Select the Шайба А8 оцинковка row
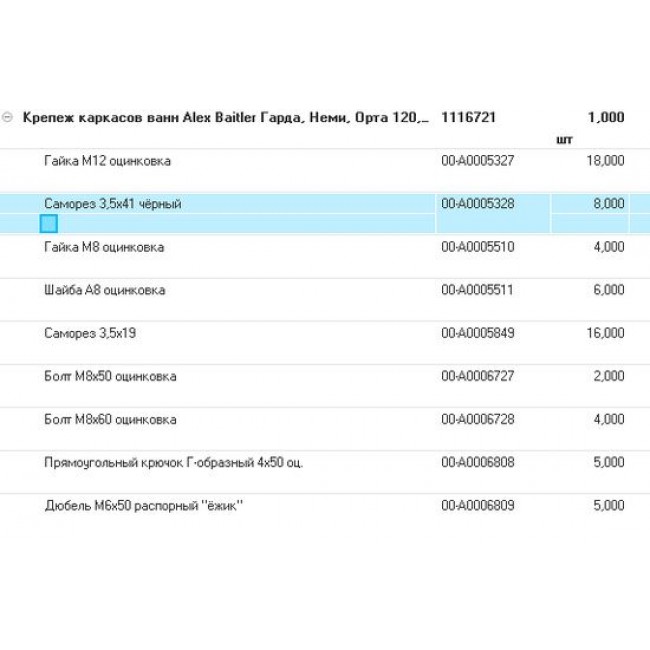 [105, 290]
